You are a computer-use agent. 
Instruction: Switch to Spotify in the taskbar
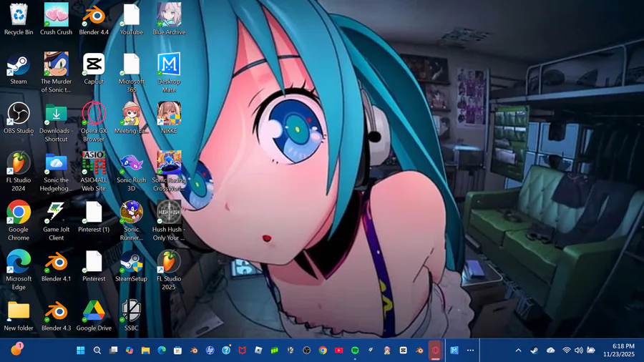[355, 350]
